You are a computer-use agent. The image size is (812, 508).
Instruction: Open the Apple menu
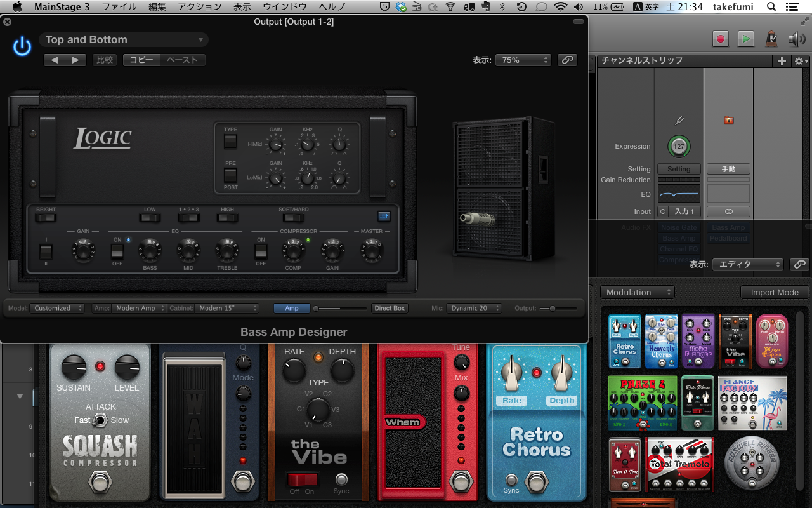[16, 7]
